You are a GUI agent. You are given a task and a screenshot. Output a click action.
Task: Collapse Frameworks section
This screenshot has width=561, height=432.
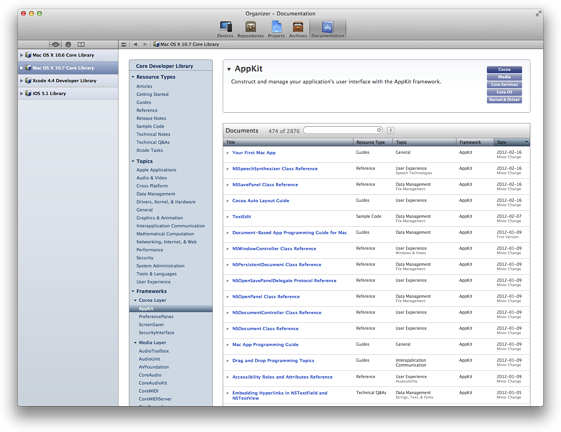point(133,291)
